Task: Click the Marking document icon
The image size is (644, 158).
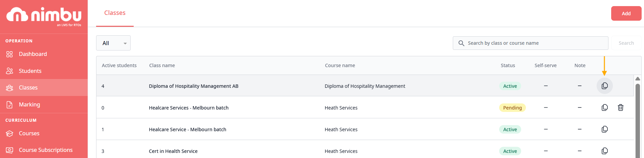Action: [9, 105]
